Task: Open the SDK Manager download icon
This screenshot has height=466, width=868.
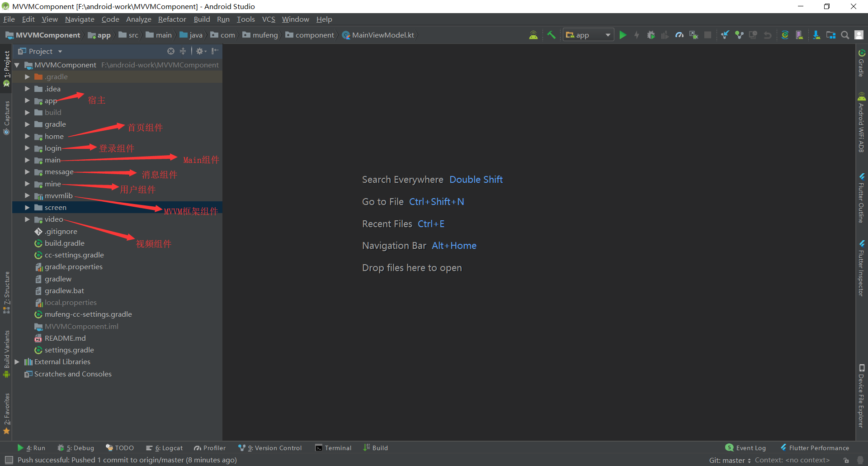Action: tap(816, 35)
